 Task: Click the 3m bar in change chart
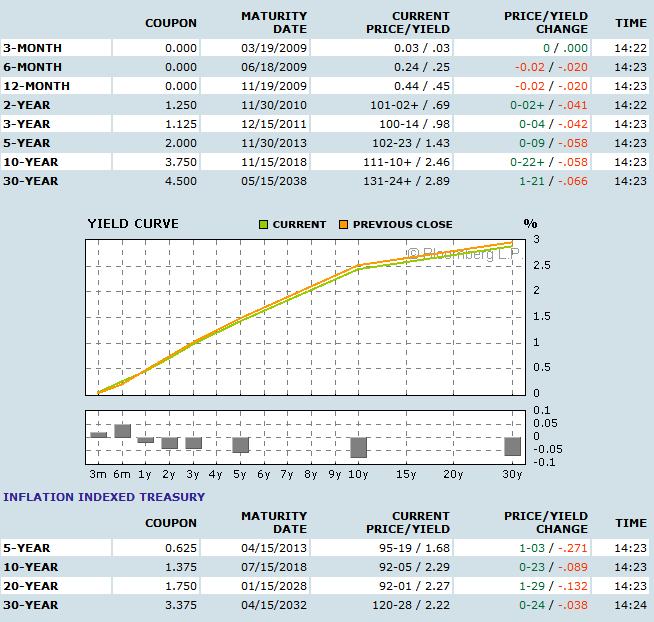point(99,435)
